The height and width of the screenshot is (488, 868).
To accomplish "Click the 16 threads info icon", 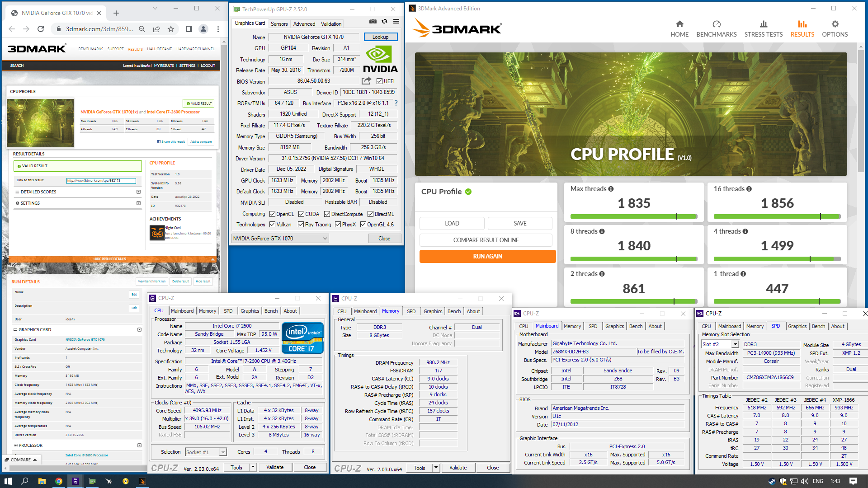I will [749, 189].
